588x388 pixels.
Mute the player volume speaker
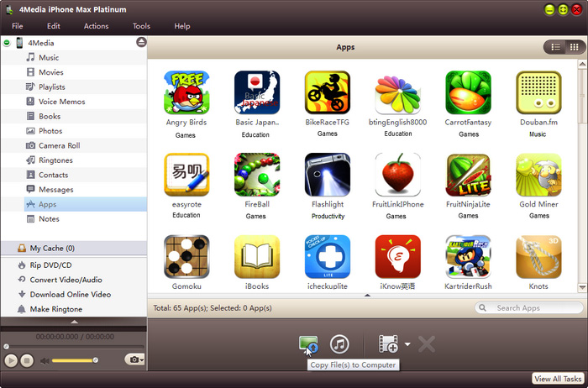(46, 360)
